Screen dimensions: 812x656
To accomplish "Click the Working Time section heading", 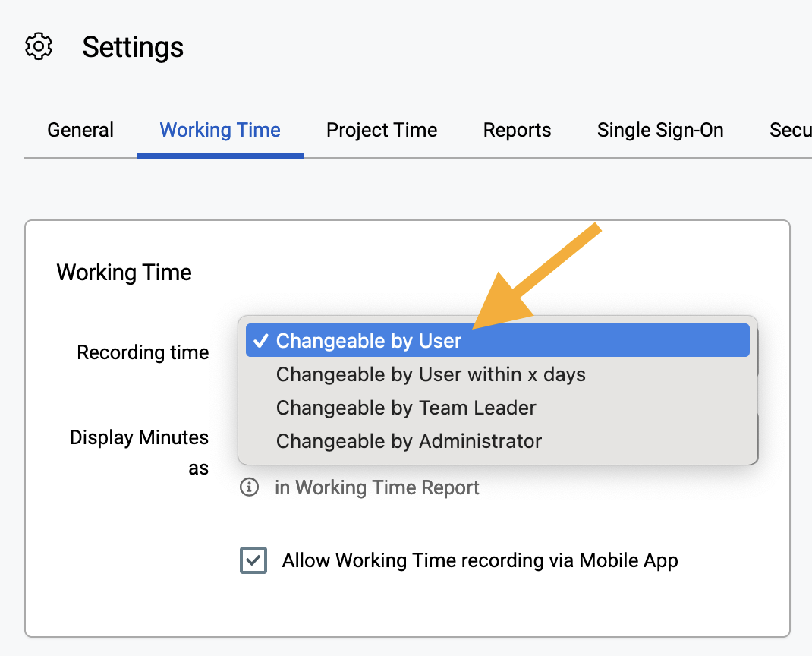I will [x=124, y=273].
